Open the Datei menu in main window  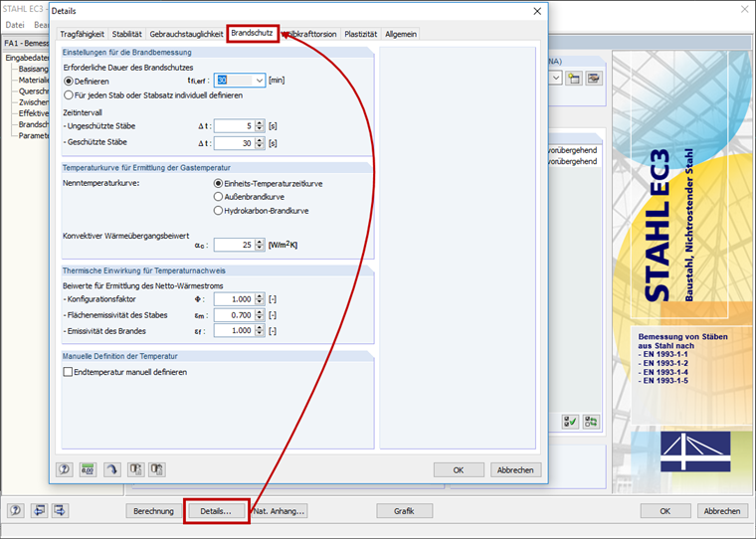15,25
